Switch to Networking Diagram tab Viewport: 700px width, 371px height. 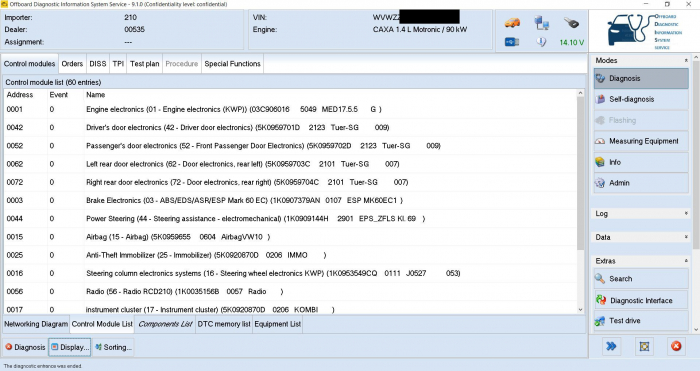pos(36,324)
